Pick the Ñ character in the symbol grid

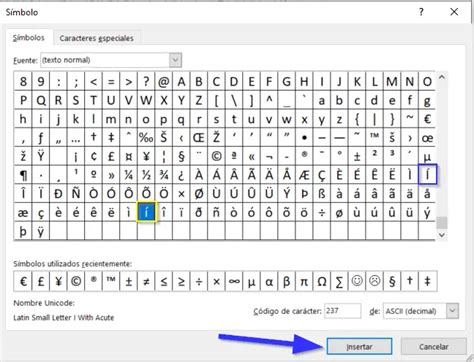pos(76,194)
